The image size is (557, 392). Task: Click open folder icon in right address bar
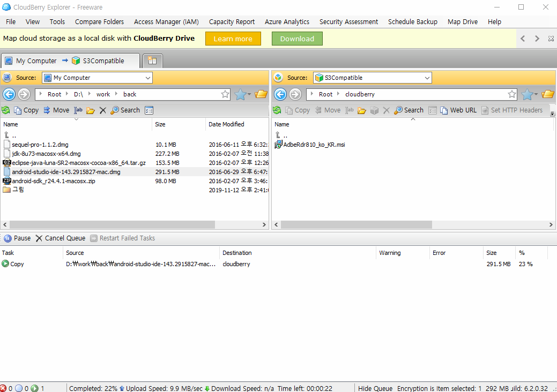(548, 94)
